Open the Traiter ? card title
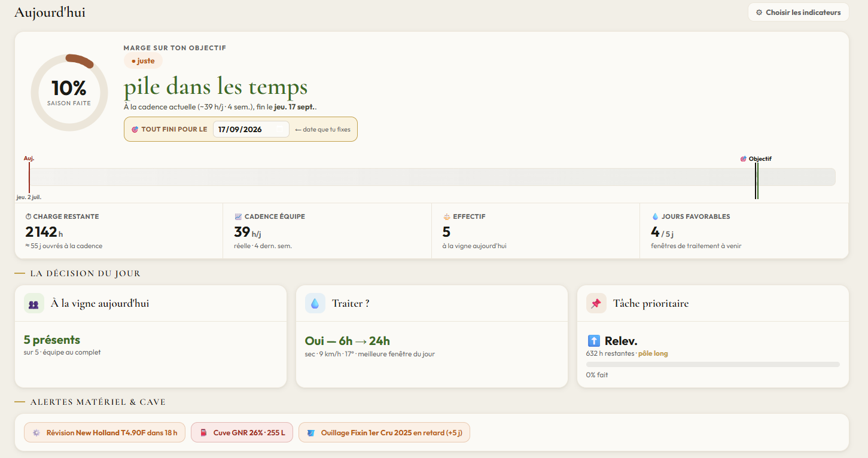868x458 pixels. click(351, 303)
